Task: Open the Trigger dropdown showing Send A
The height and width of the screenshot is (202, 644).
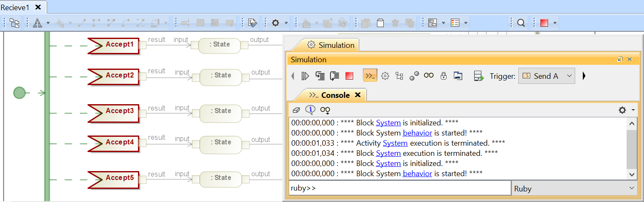Action: point(546,76)
